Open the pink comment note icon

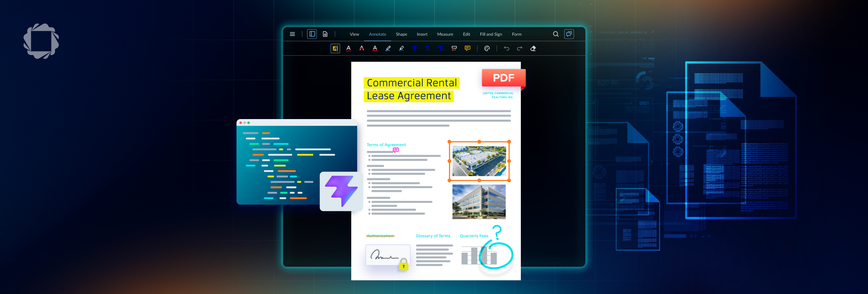click(x=396, y=150)
